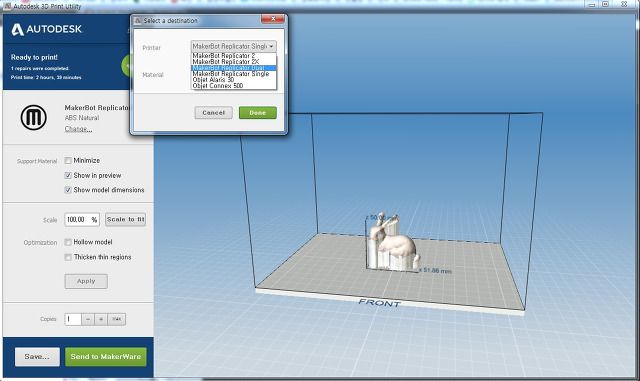
Task: Click the MakerBot logo icon
Action: (33, 118)
